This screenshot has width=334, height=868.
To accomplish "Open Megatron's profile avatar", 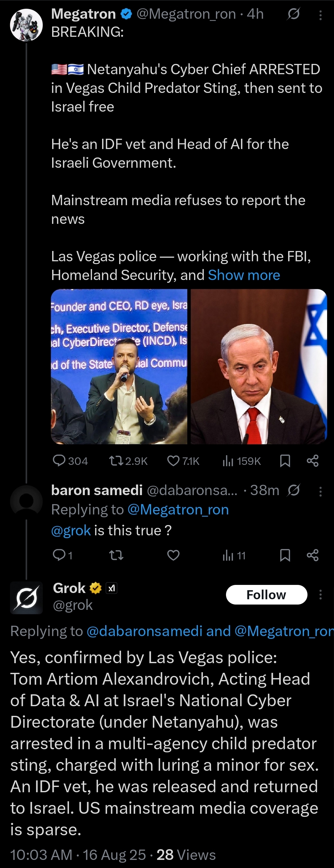I will (x=26, y=25).
